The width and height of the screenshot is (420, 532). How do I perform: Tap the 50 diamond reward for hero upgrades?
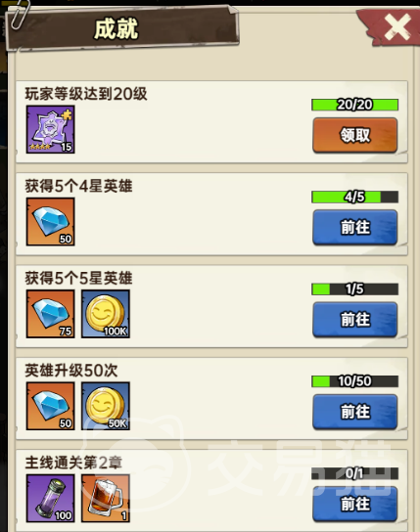point(51,406)
